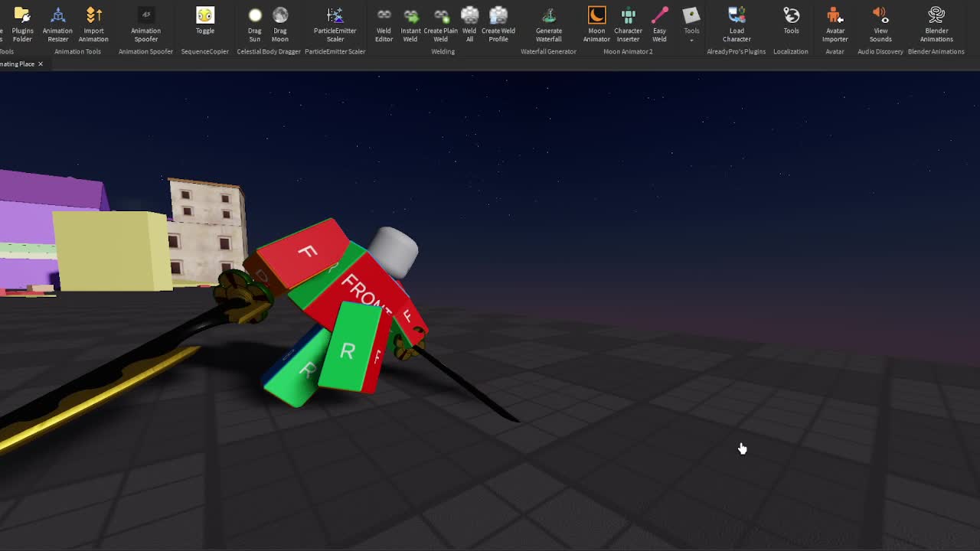Click the Load Character button
The image size is (980, 551).
(737, 24)
